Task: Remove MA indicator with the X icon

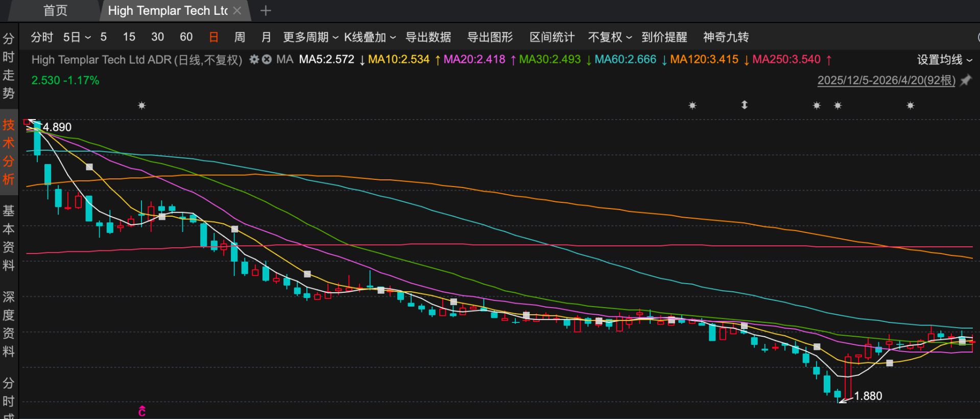Action: [x=267, y=60]
